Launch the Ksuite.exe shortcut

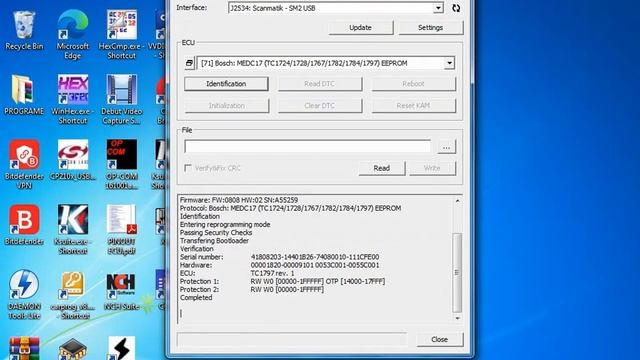pyautogui.click(x=73, y=230)
